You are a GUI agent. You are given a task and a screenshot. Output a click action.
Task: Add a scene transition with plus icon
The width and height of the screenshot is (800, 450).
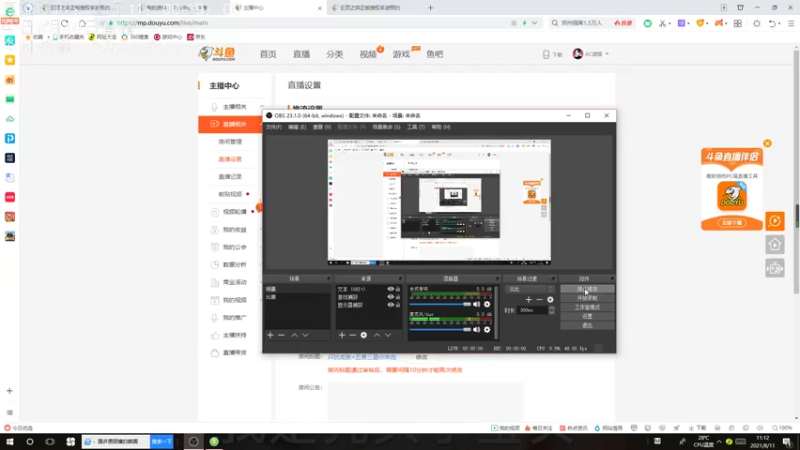(529, 299)
